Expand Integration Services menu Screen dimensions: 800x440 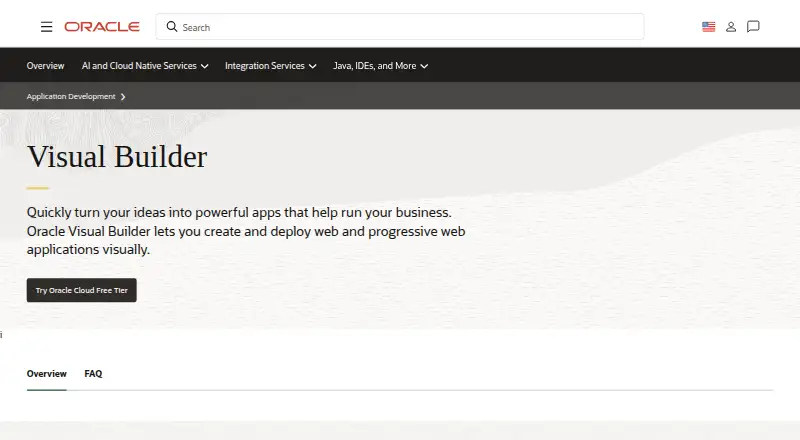[270, 66]
